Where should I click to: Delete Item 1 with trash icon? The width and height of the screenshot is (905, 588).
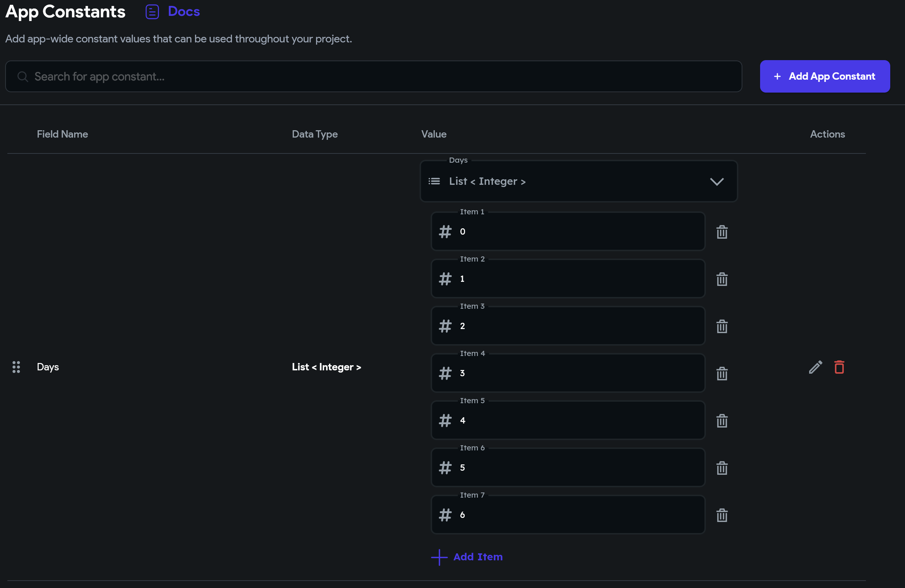click(722, 232)
